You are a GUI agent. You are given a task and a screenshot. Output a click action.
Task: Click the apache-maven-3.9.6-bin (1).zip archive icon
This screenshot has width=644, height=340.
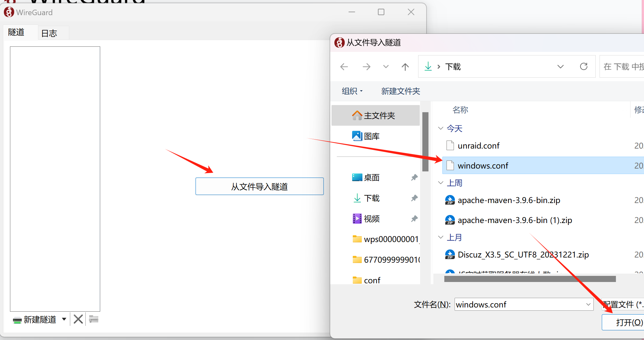(450, 220)
